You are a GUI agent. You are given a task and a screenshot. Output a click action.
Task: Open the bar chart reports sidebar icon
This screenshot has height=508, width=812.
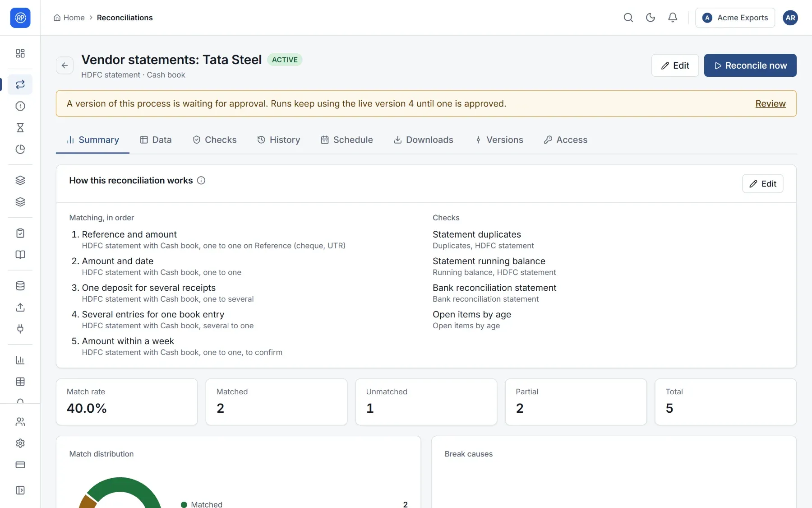pyautogui.click(x=20, y=360)
